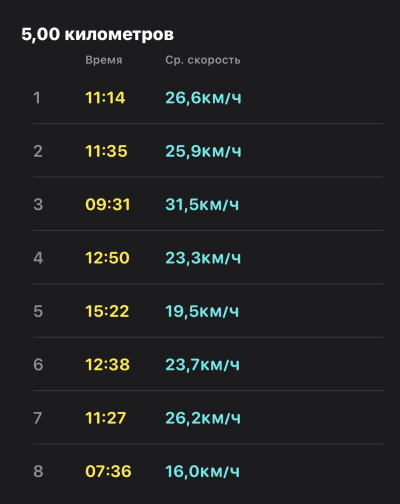400x504 pixels.
Task: Tap the Время column header
Action: tap(104, 60)
